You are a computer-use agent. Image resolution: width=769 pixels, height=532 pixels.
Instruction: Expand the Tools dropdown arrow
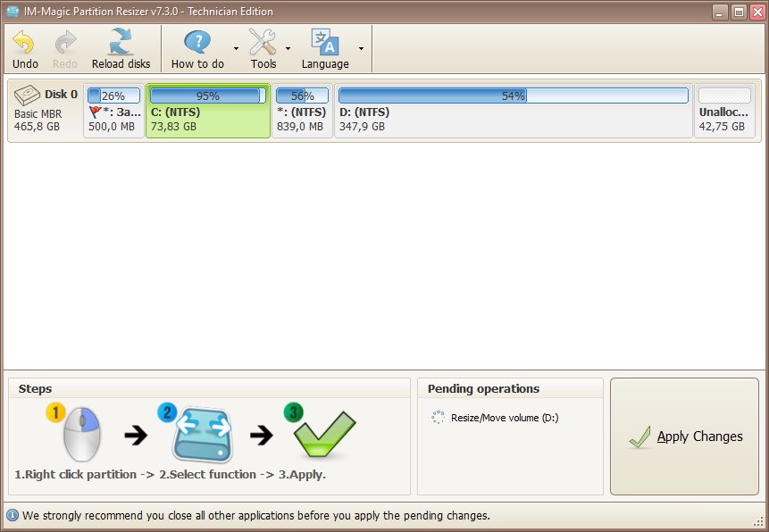(x=288, y=48)
